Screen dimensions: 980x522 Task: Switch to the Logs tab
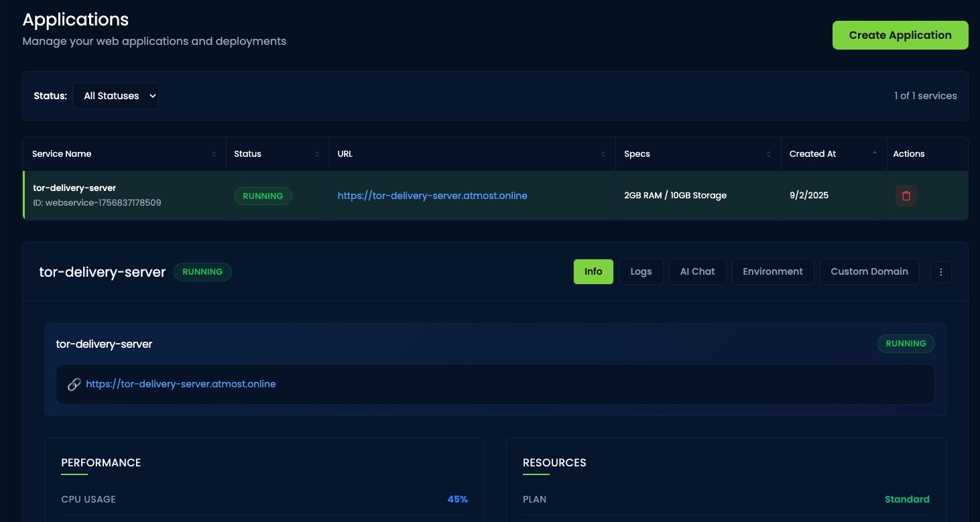point(641,271)
